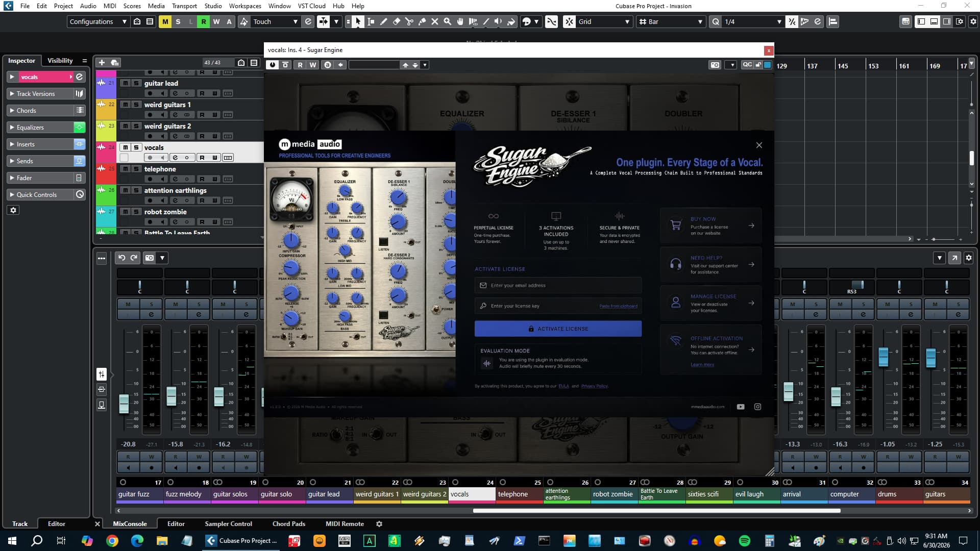Expand Quick Controls inspector section
Screen dimensions: 980x551
pos(40,195)
